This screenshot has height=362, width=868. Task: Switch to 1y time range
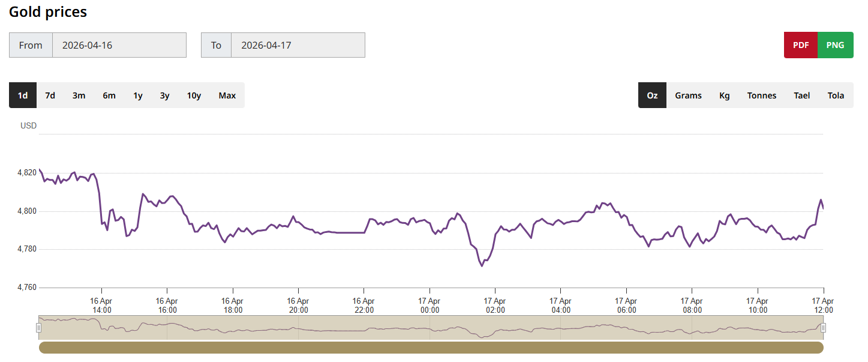[138, 95]
